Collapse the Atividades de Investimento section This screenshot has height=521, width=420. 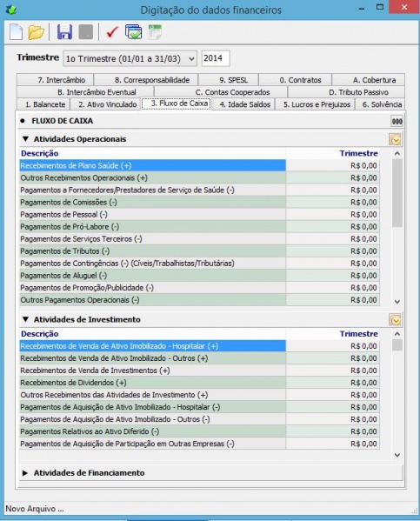[25, 319]
